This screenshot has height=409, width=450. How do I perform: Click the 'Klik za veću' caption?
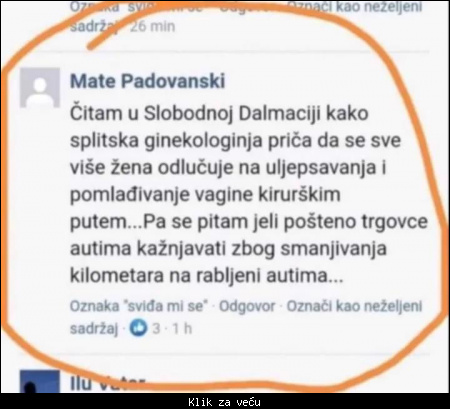224,402
